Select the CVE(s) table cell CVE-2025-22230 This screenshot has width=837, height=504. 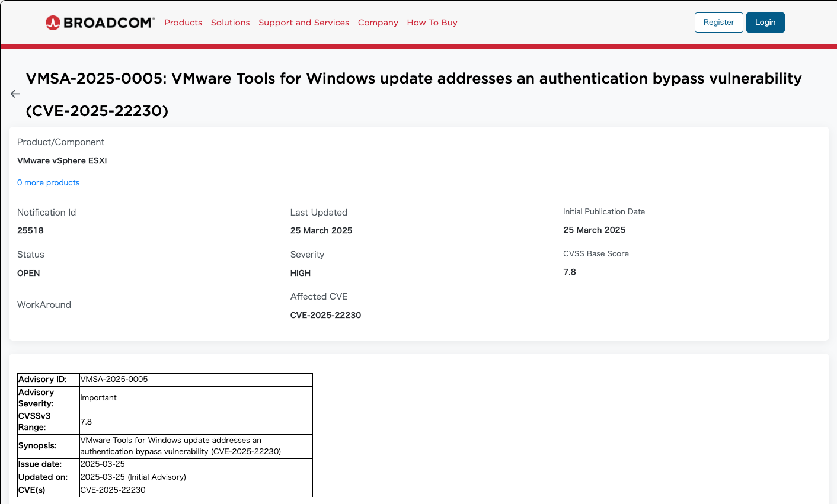pos(196,490)
